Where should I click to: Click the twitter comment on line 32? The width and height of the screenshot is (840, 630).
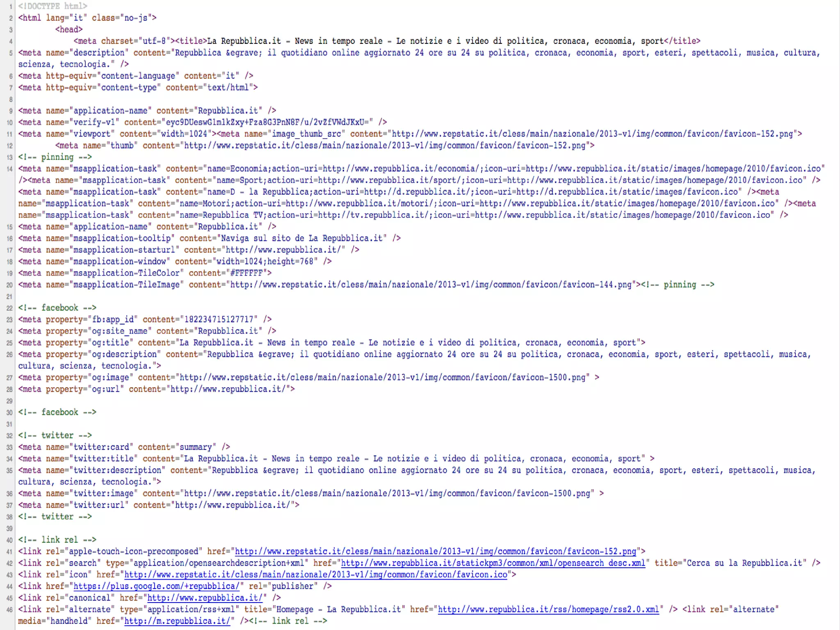pyautogui.click(x=55, y=435)
